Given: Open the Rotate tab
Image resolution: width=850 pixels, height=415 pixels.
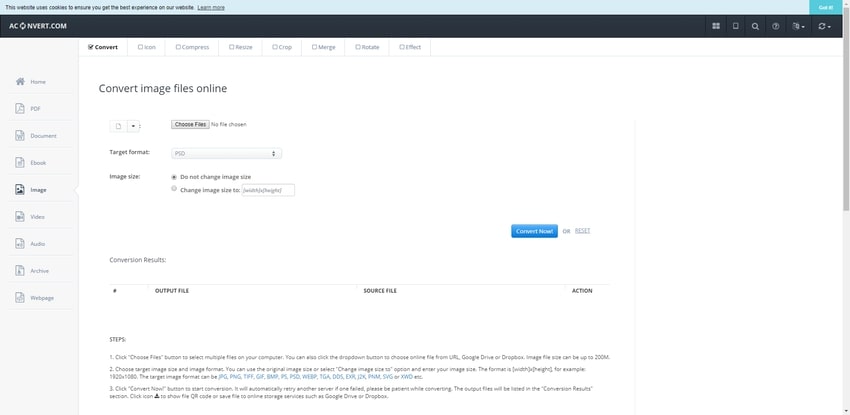Looking at the screenshot, I should tap(367, 46).
